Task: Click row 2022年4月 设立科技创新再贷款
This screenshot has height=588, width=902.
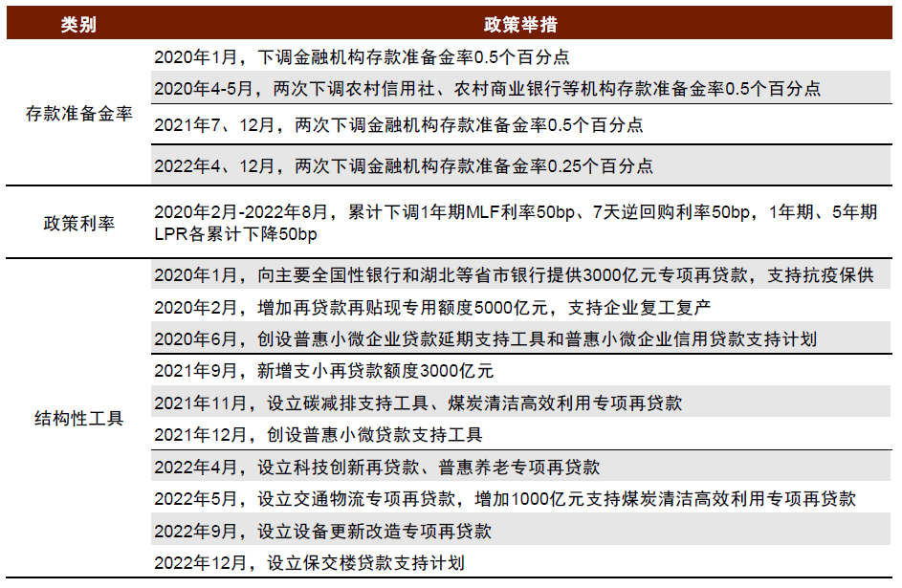Action: pyautogui.click(x=521, y=467)
